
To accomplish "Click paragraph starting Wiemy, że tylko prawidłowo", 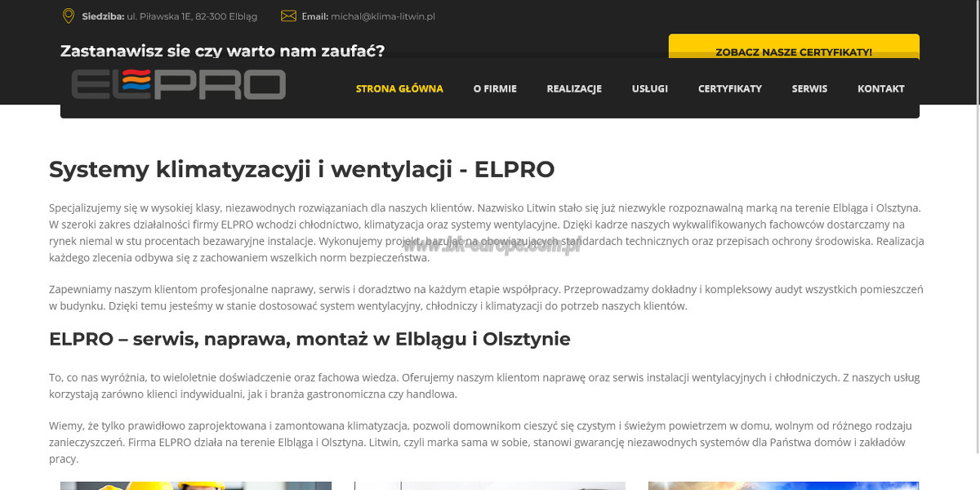I will click(x=482, y=442).
